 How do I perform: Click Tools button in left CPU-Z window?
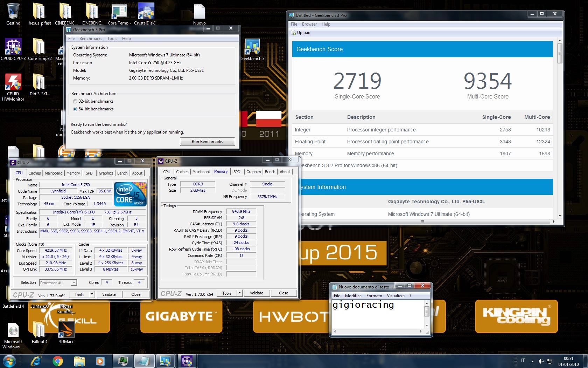79,294
